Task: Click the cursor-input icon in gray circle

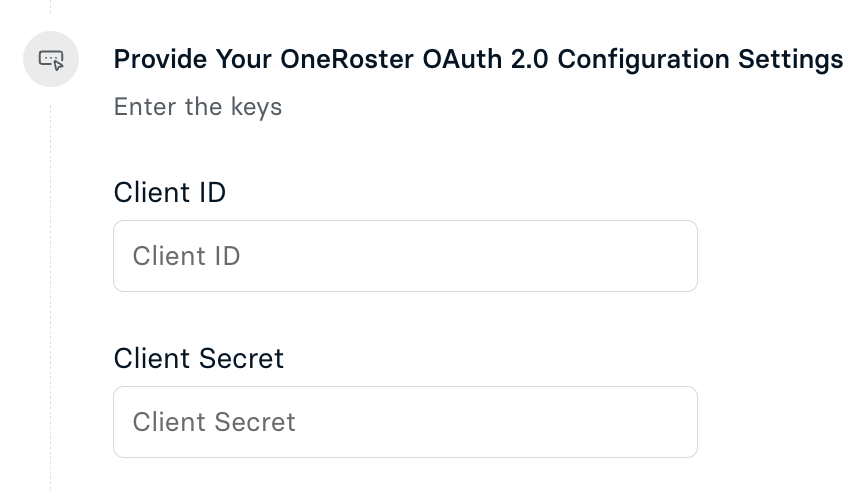Action: 51,59
